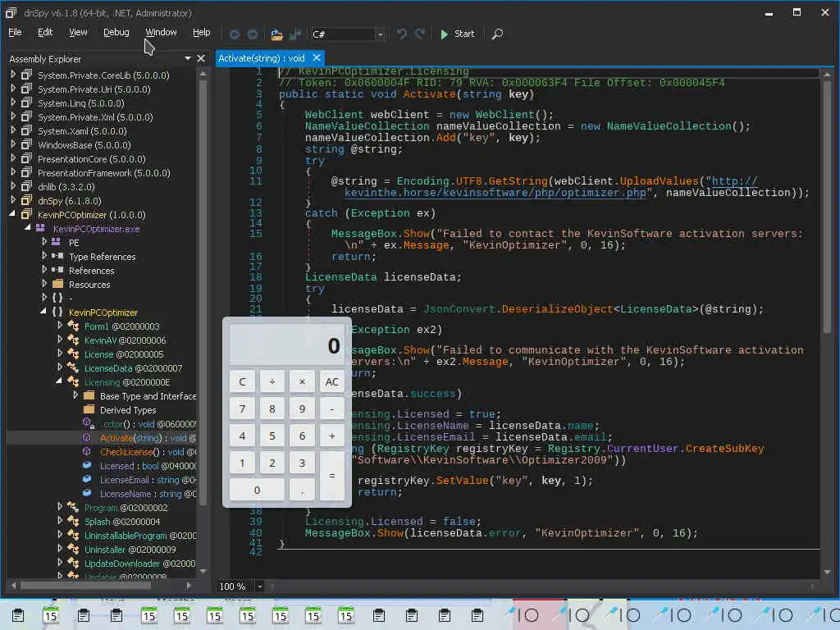Click the calculator decimal point key
Screen dimensions: 840x630
[x=302, y=490]
